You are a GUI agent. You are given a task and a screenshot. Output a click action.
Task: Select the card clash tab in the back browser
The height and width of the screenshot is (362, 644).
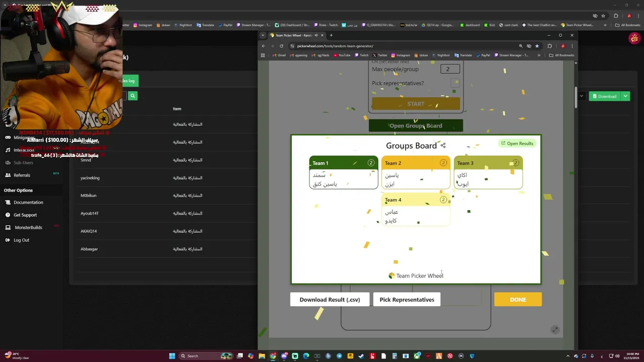coord(508,25)
